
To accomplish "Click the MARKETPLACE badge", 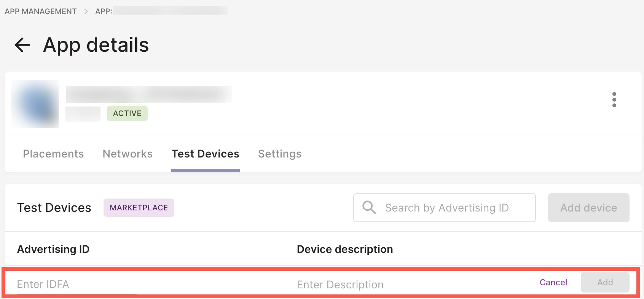I will tap(139, 208).
